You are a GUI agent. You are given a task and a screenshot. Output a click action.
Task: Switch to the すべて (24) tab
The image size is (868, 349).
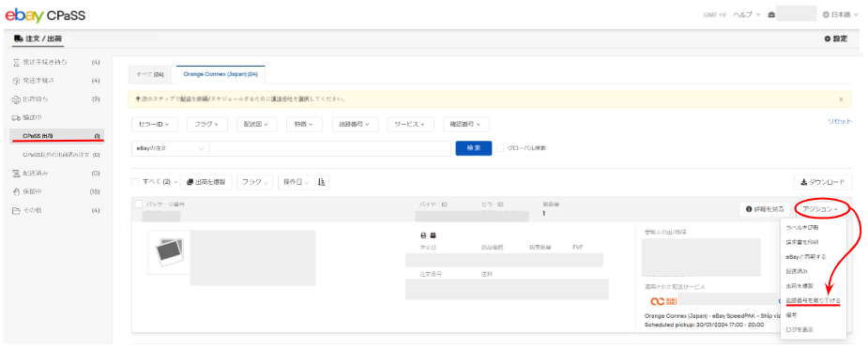click(149, 74)
